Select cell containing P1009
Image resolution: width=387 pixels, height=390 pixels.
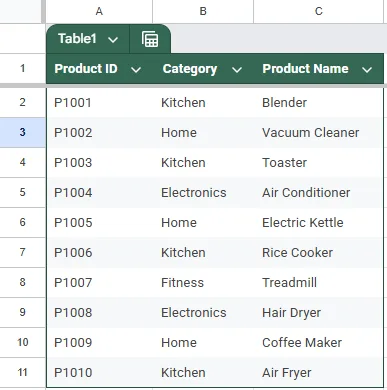pyautogui.click(x=99, y=342)
